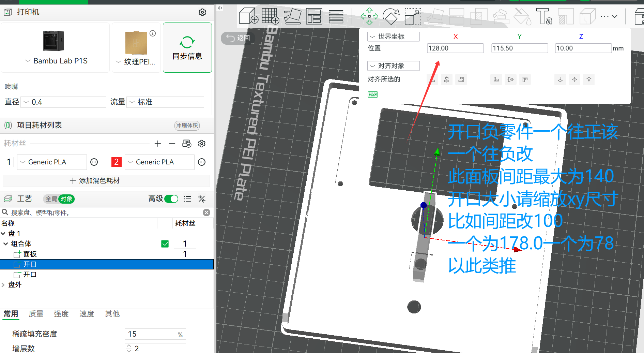Open toolbar overflow more menu
This screenshot has width=644, height=353.
tap(609, 16)
